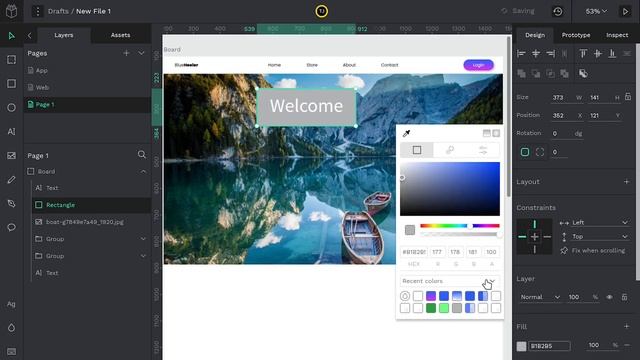
Task: Open the 53% zoom dropdown
Action: click(x=596, y=11)
